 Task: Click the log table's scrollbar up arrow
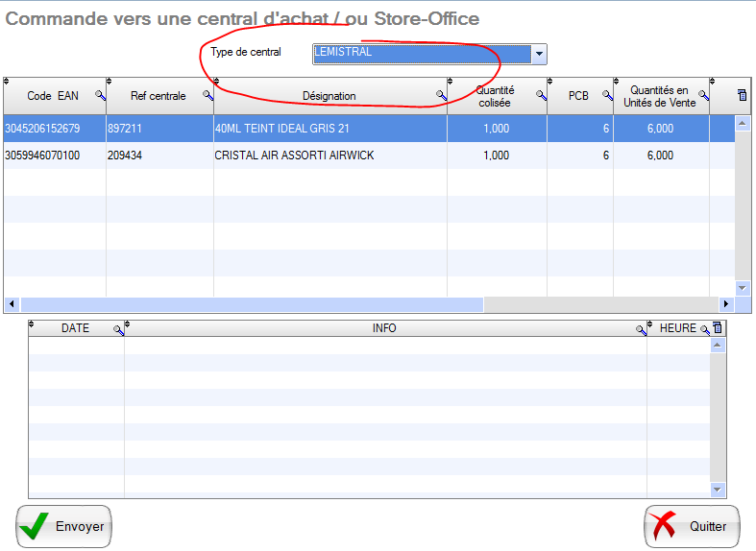tap(718, 346)
